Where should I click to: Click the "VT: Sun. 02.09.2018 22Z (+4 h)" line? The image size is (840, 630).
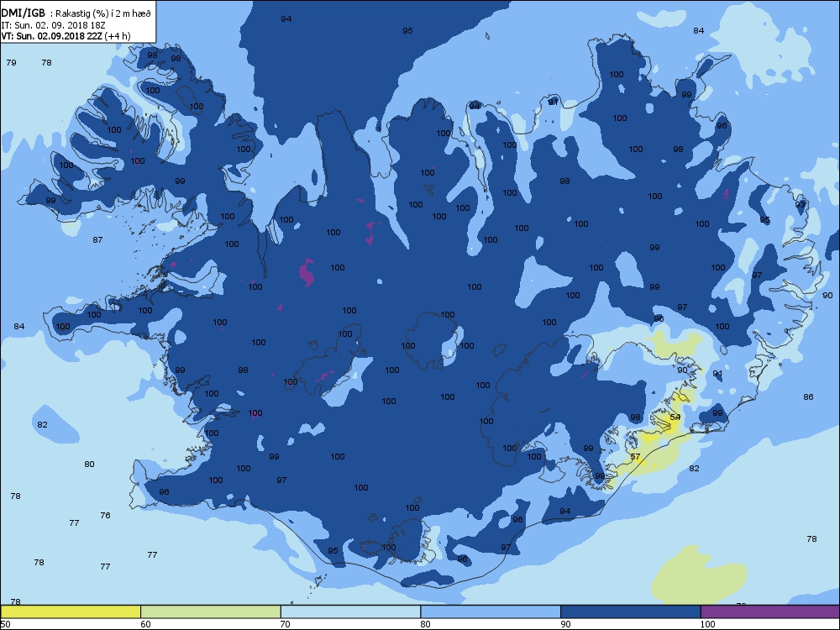coord(66,36)
